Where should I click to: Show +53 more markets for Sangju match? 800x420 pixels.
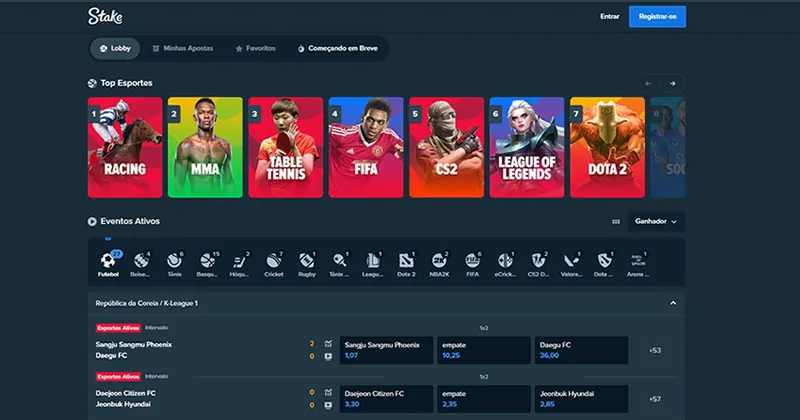[x=655, y=350]
